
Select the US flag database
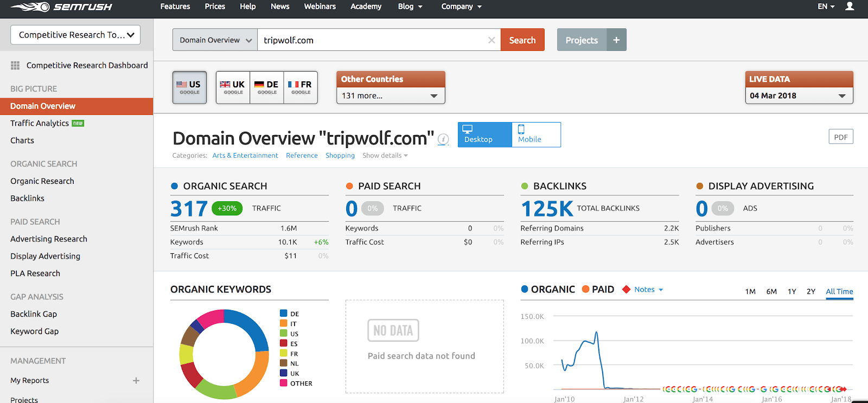click(189, 87)
